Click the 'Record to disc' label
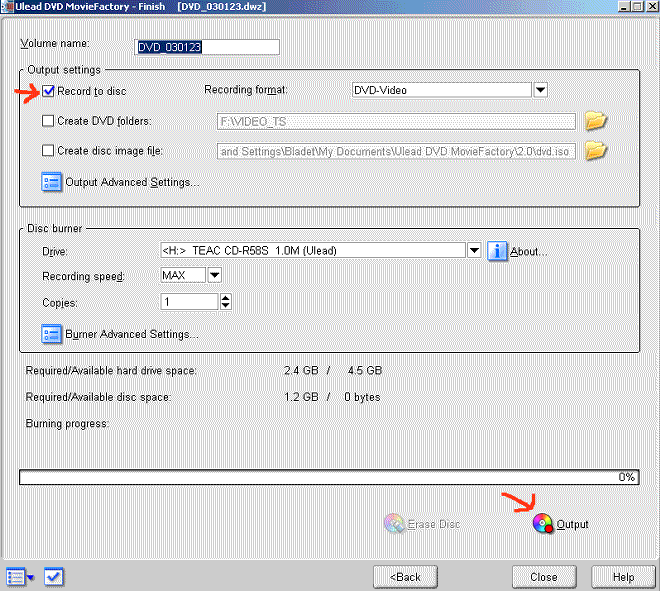 tap(92, 91)
